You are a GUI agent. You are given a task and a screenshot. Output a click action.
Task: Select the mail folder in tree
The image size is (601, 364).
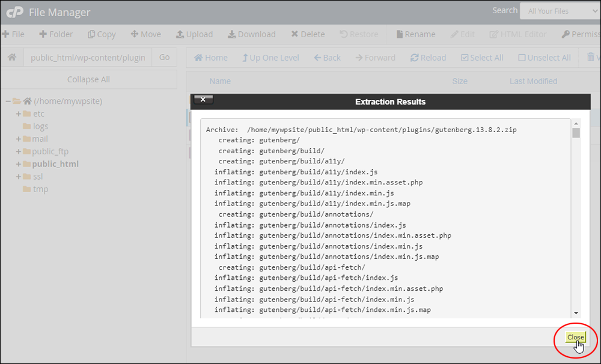coord(40,139)
